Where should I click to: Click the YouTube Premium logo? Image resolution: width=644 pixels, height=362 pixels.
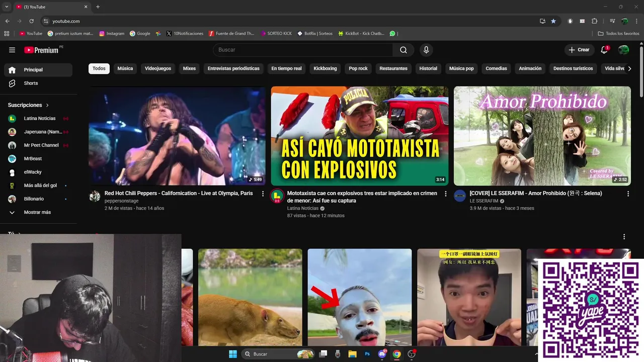[x=42, y=50]
